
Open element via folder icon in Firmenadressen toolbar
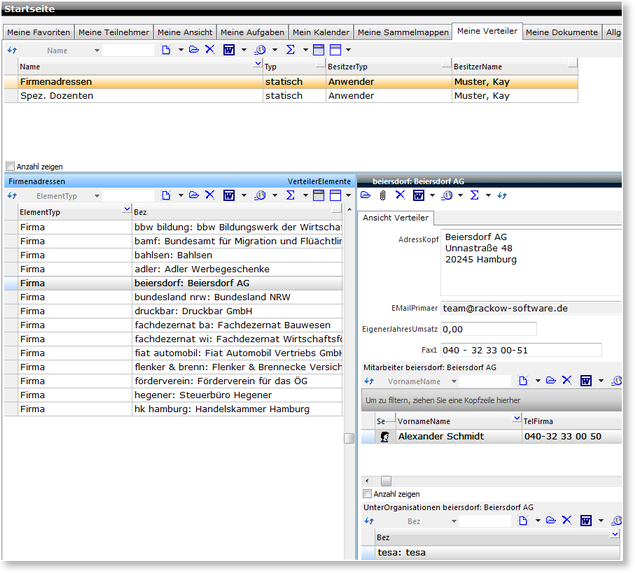[x=194, y=195]
